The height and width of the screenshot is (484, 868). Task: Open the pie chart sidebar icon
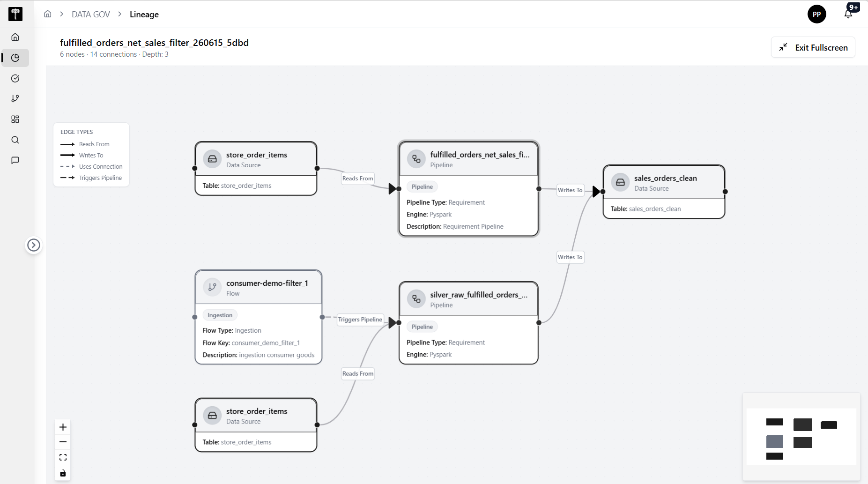(x=15, y=58)
